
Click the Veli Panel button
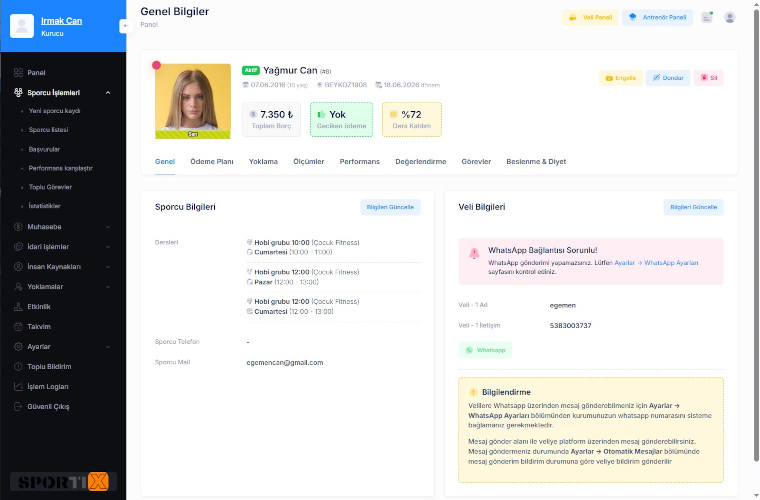click(x=590, y=17)
